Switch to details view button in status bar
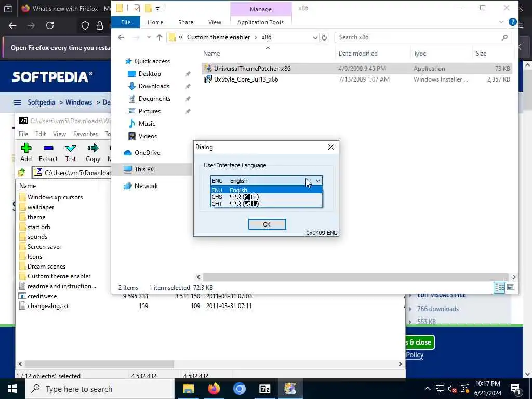The height and width of the screenshot is (399, 532). click(499, 287)
